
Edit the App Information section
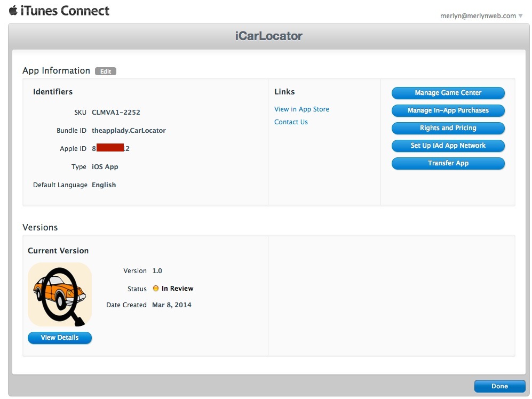coord(106,71)
